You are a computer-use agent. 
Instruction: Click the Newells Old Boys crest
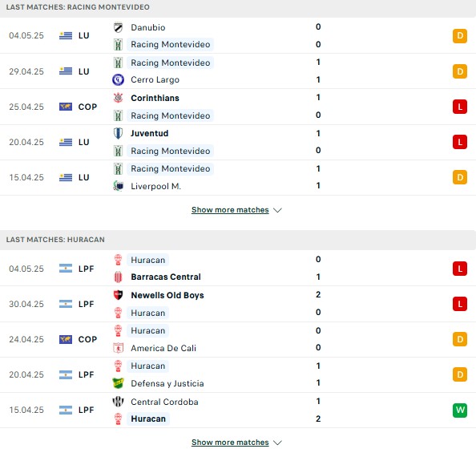[118, 295]
